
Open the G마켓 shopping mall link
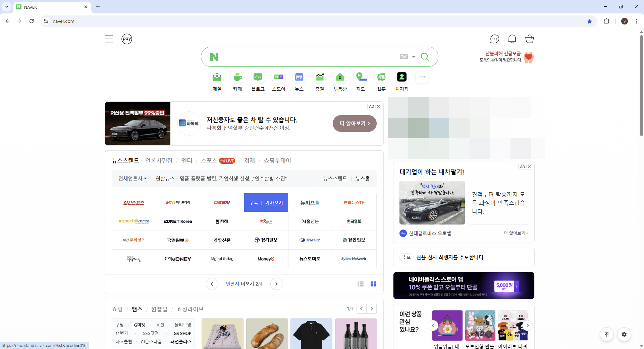coord(140,325)
